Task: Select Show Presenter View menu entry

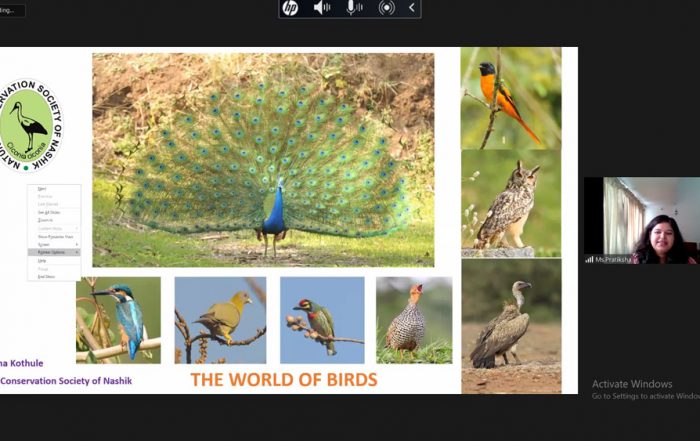Action: click(x=54, y=237)
